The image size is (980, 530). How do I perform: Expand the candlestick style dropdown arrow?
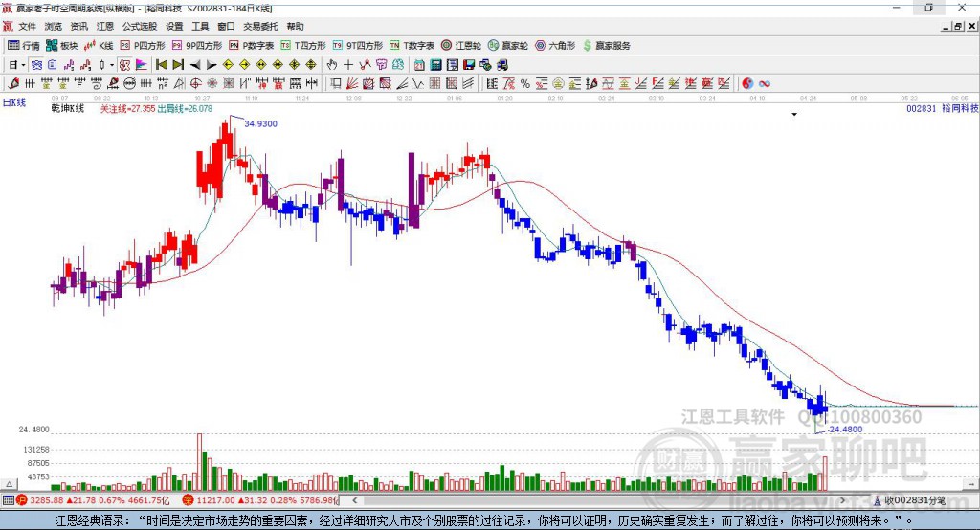[x=112, y=65]
